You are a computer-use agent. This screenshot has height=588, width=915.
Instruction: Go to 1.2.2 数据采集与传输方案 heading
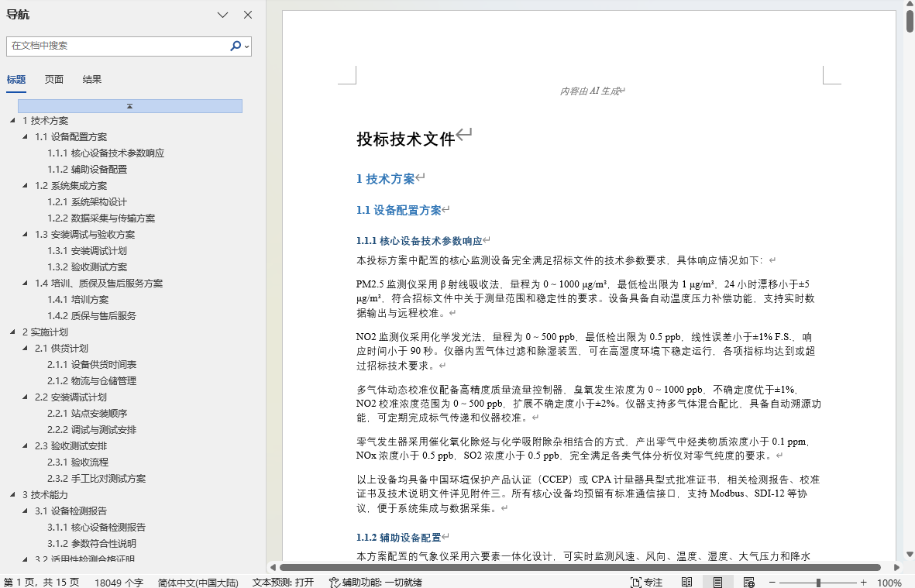point(101,218)
